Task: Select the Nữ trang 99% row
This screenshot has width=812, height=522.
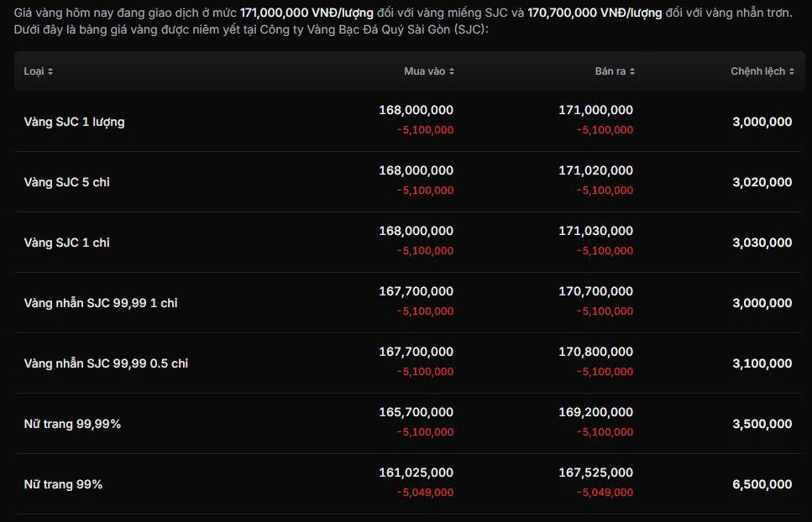Action: click(x=63, y=484)
